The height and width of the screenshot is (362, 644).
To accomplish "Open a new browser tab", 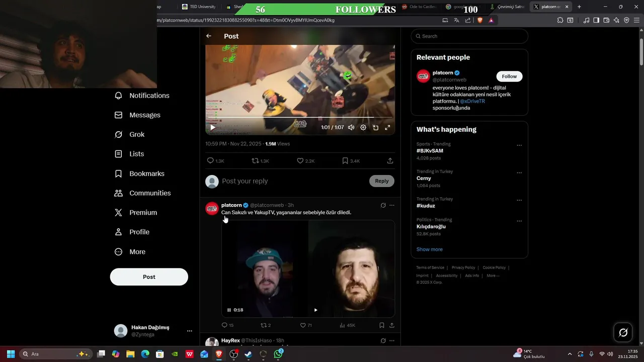I will [x=579, y=7].
